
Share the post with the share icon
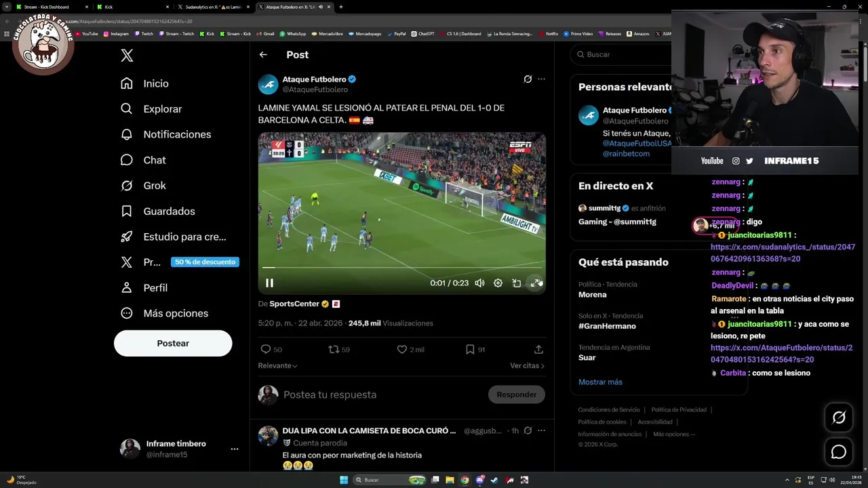click(x=538, y=349)
